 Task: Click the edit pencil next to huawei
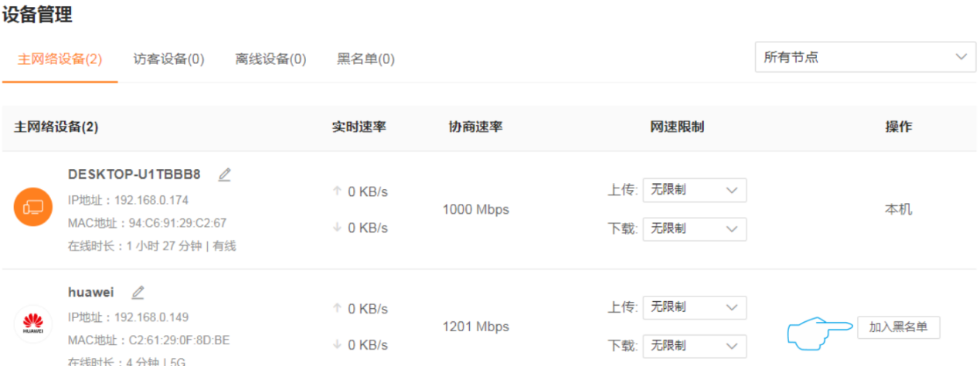138,292
